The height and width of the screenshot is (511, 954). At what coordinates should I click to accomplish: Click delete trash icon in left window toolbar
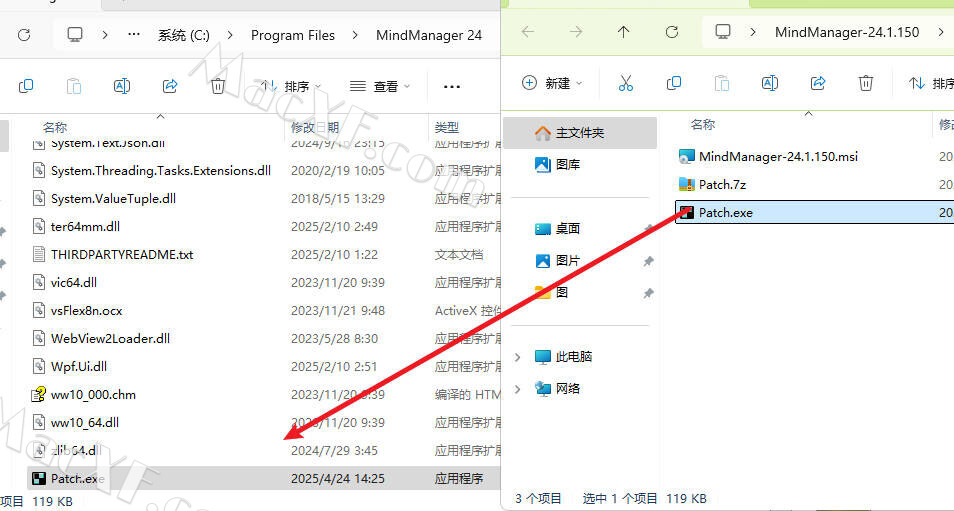click(218, 86)
